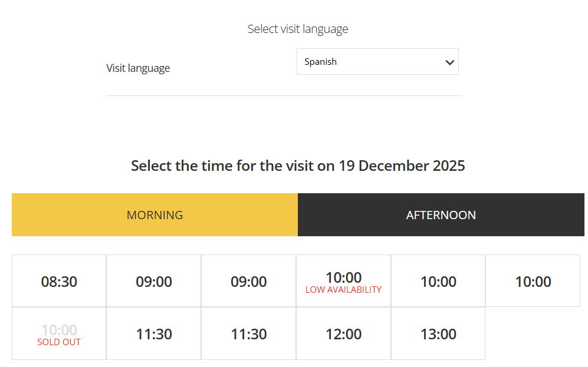Click the 19 December 2025 visit heading
Image resolution: width=588 pixels, height=367 pixels.
(x=298, y=166)
